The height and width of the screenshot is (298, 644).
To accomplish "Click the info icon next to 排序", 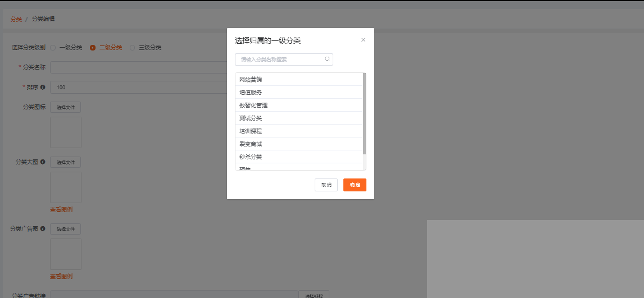I will coord(43,87).
